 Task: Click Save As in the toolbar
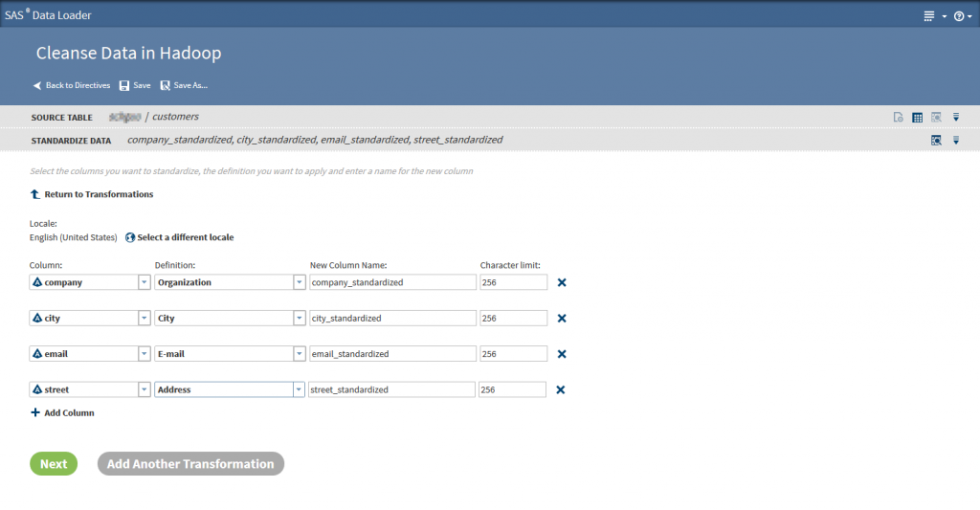pos(184,85)
